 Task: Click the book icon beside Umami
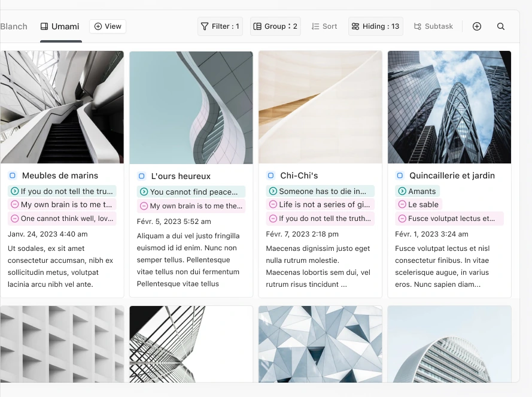click(x=44, y=26)
